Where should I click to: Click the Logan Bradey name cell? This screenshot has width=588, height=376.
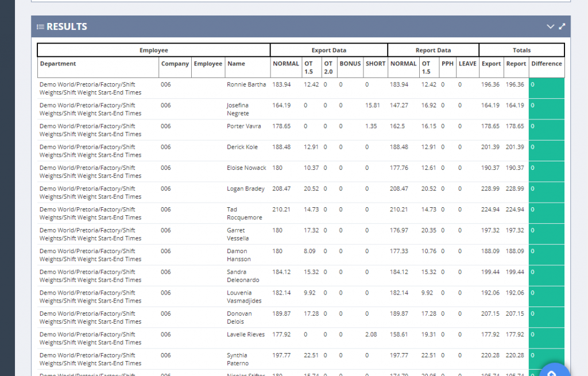245,189
